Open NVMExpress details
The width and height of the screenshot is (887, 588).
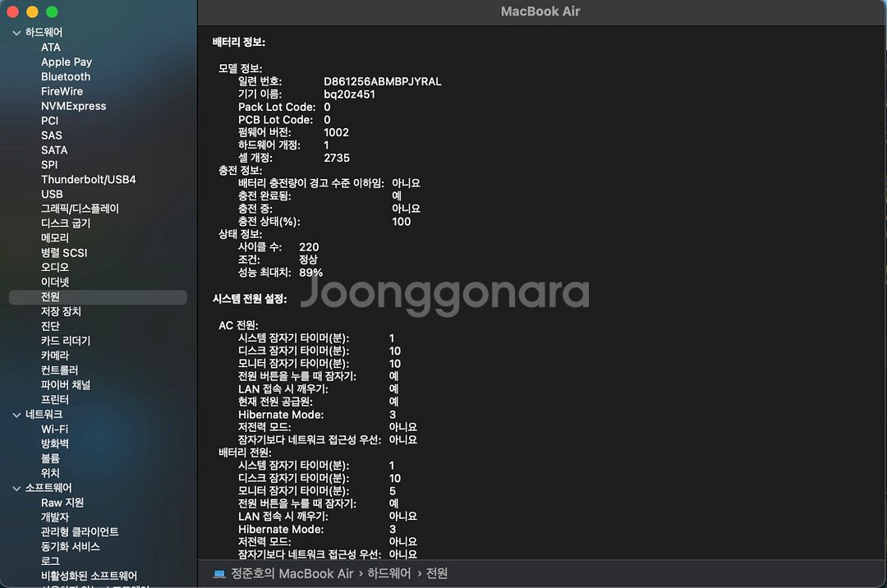[74, 106]
